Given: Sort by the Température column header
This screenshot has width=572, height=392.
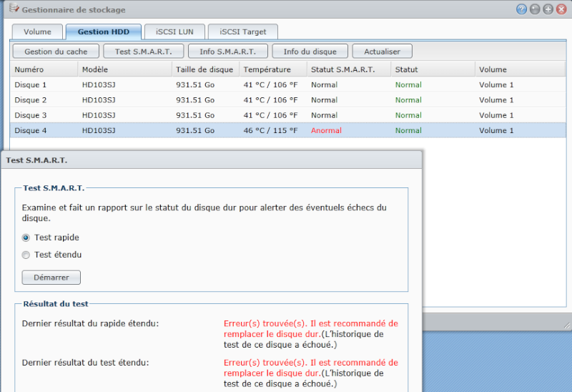Looking at the screenshot, I should tap(273, 69).
